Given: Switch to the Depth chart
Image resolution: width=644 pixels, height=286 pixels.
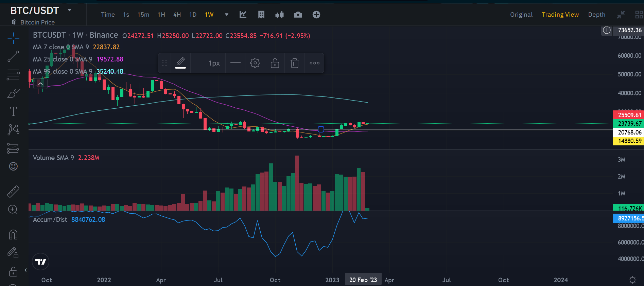Looking at the screenshot, I should tap(597, 15).
